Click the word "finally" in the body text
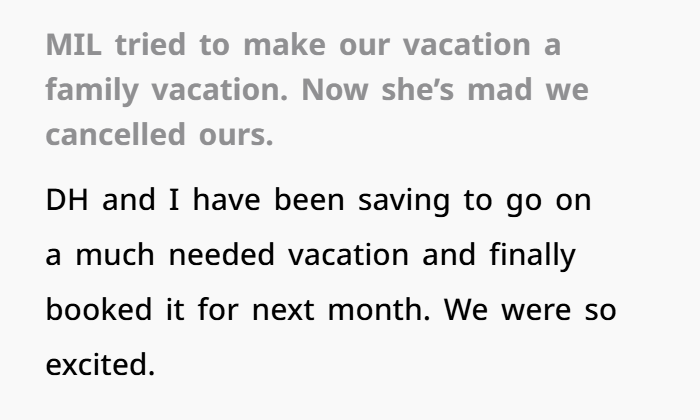The width and height of the screenshot is (700, 420). coord(532,255)
